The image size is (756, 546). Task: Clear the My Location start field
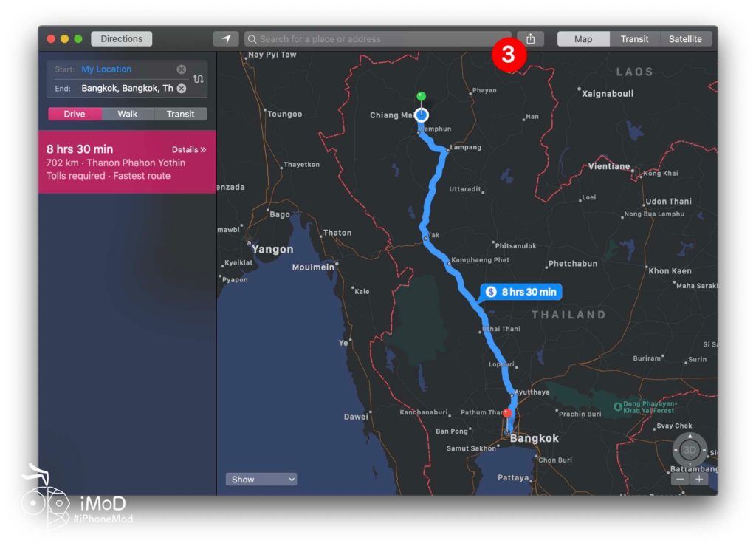pyautogui.click(x=181, y=69)
